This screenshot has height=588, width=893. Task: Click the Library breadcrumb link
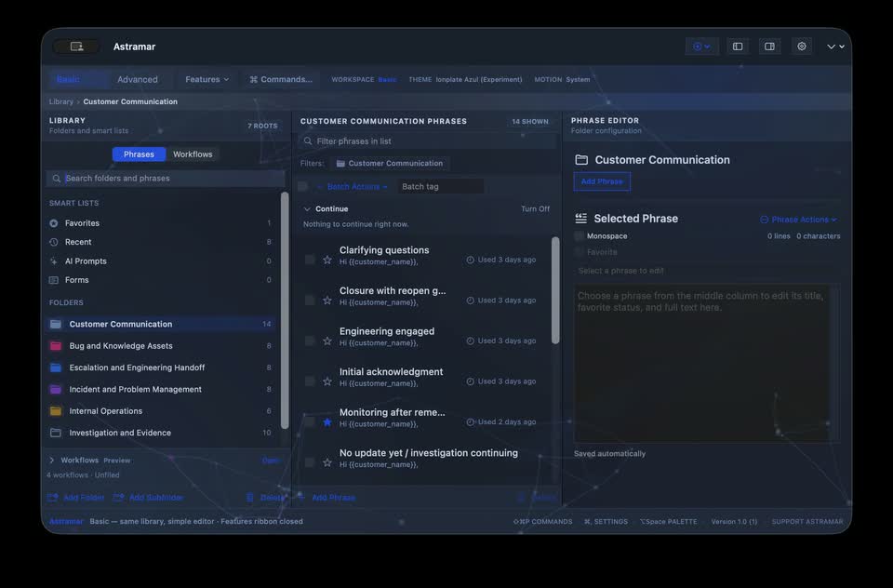coord(61,101)
